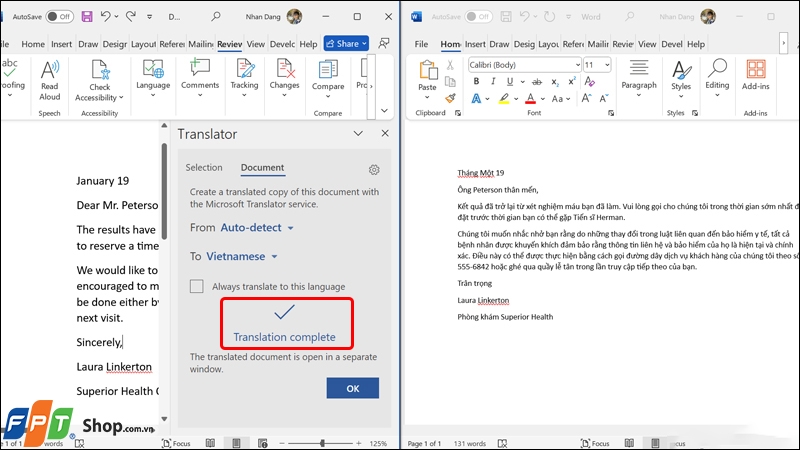The height and width of the screenshot is (450, 800).
Task: Click Undo in left window title bar
Action: 106,16
